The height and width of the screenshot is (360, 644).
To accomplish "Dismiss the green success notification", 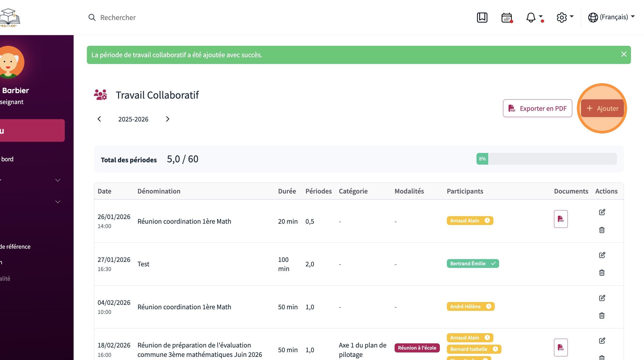I will click(624, 54).
